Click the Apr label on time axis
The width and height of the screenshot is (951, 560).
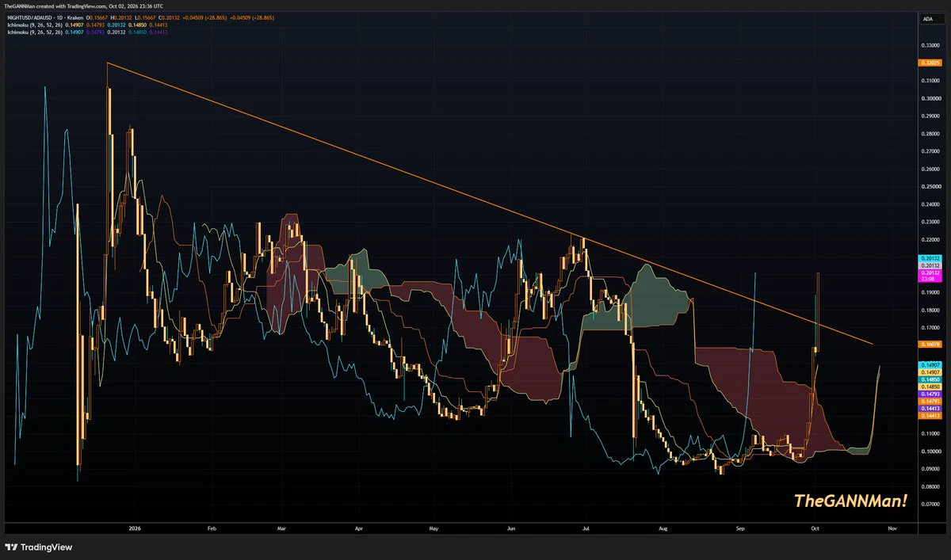click(x=359, y=527)
